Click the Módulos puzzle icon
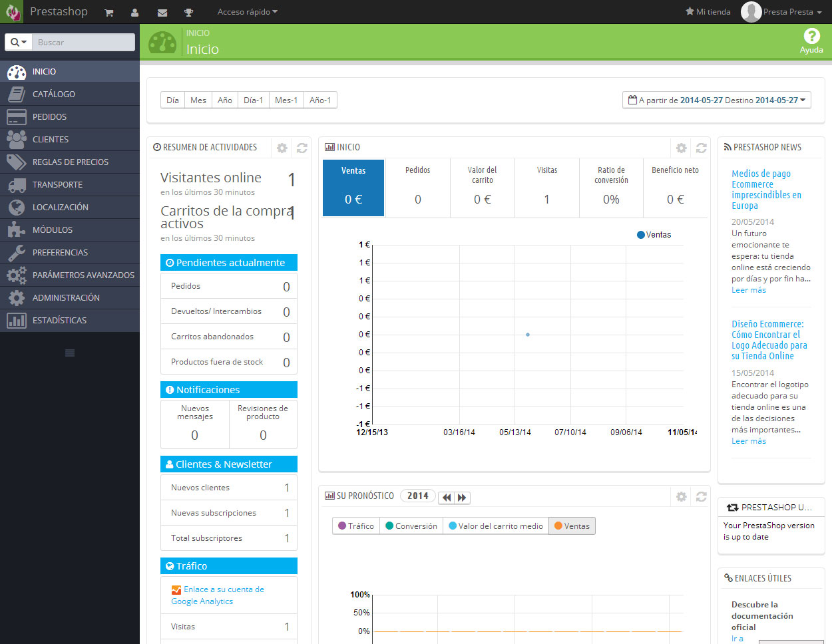The image size is (832, 644). (x=16, y=230)
